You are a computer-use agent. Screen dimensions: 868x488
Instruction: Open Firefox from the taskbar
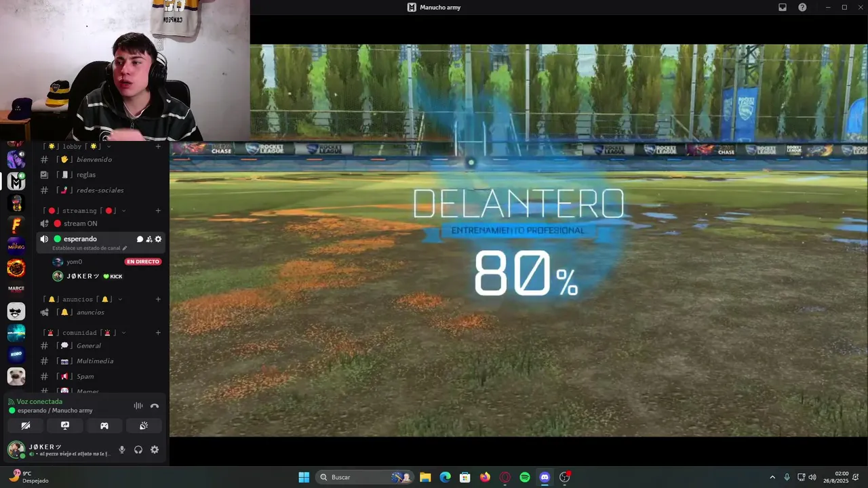click(485, 477)
